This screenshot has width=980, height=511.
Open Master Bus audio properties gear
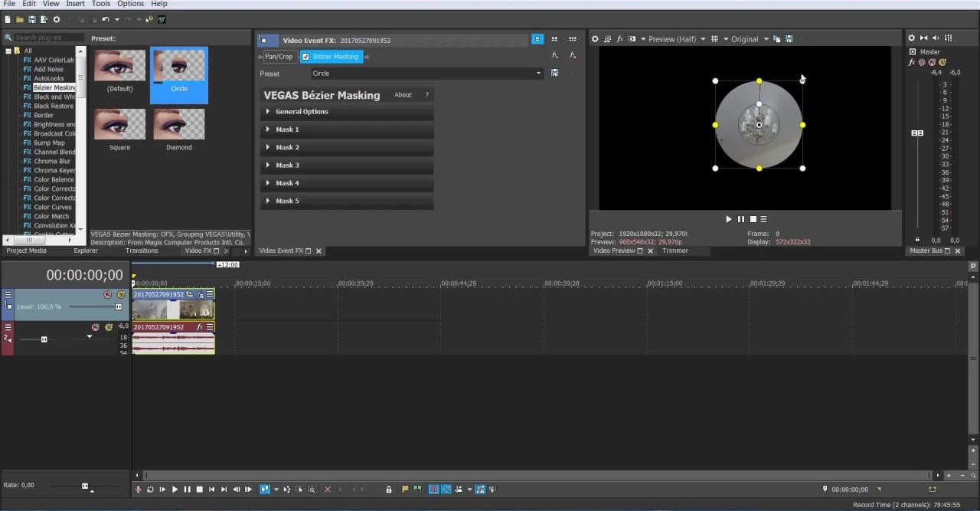point(911,38)
